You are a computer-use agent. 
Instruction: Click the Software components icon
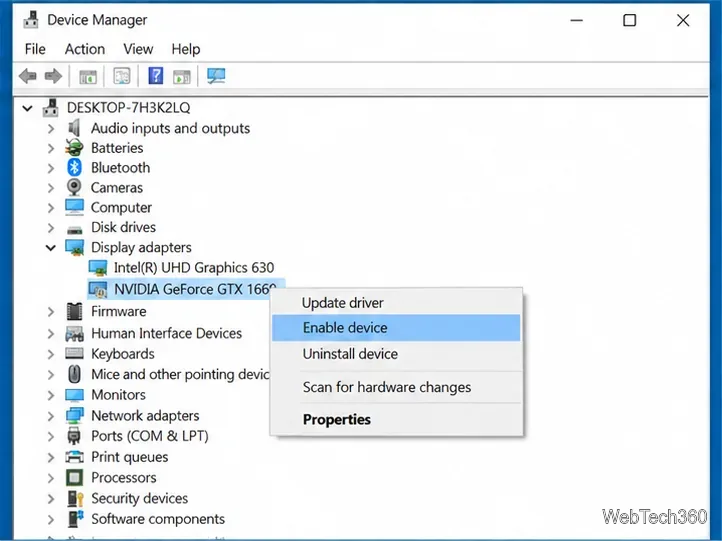76,518
